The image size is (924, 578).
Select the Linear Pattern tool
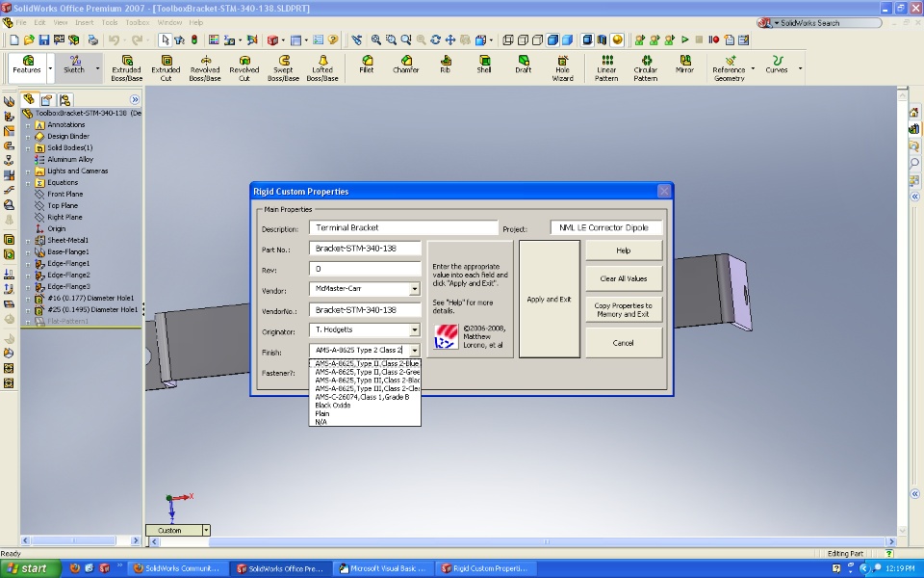click(606, 67)
